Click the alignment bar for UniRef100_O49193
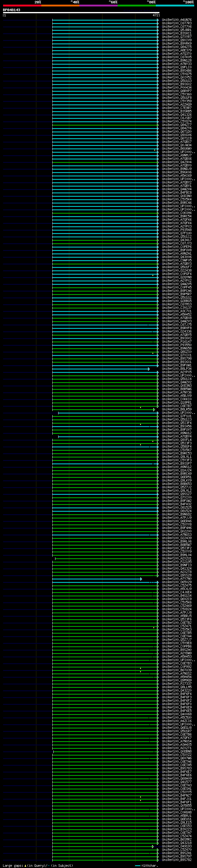This screenshot has width=197, height=868. pyautogui.click(x=103, y=846)
